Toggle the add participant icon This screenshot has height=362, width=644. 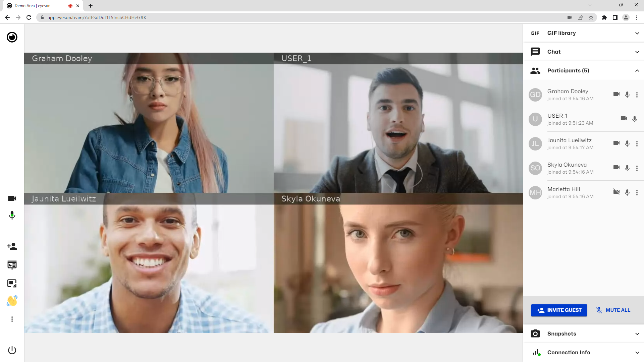click(12, 246)
